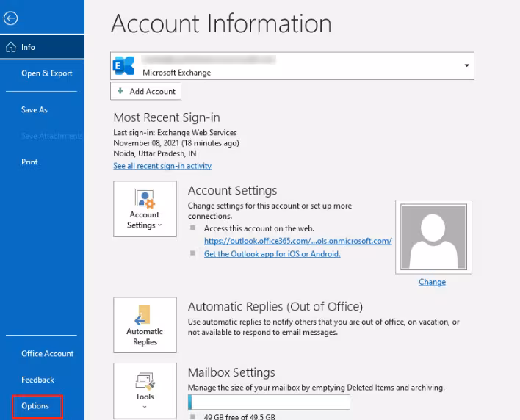Select Print in the sidebar
520x420 pixels.
29,162
